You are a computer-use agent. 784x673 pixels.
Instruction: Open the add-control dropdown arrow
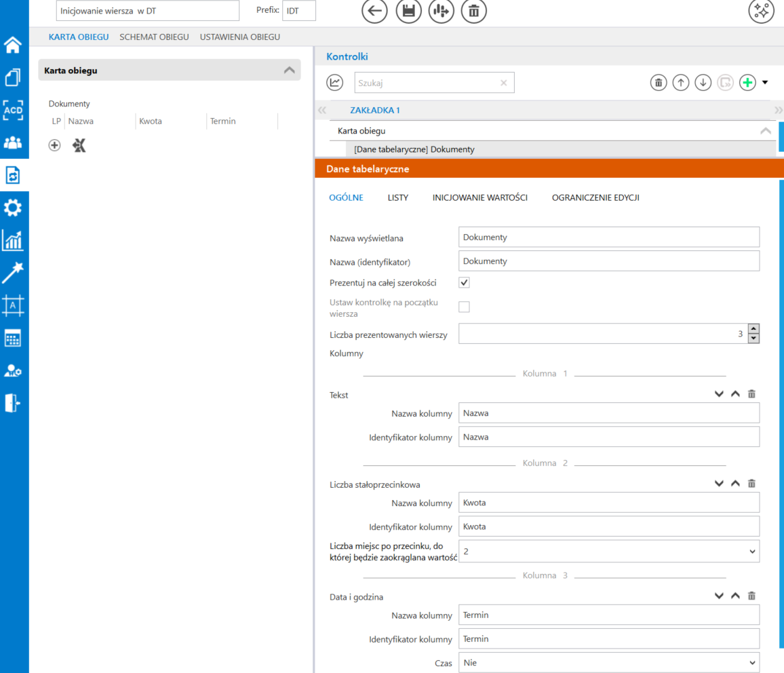[x=765, y=83]
